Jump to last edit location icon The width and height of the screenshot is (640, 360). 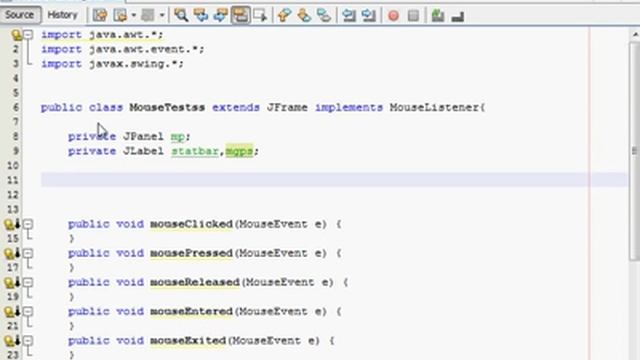[100, 16]
